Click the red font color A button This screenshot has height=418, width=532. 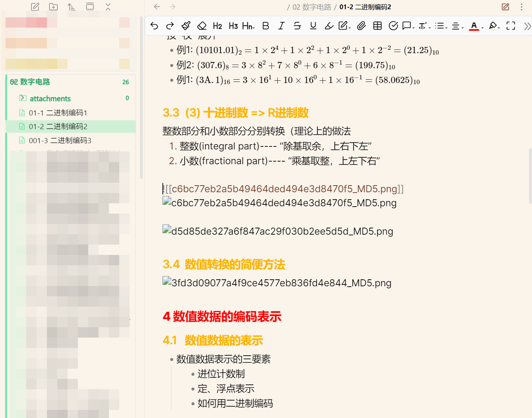tap(474, 26)
